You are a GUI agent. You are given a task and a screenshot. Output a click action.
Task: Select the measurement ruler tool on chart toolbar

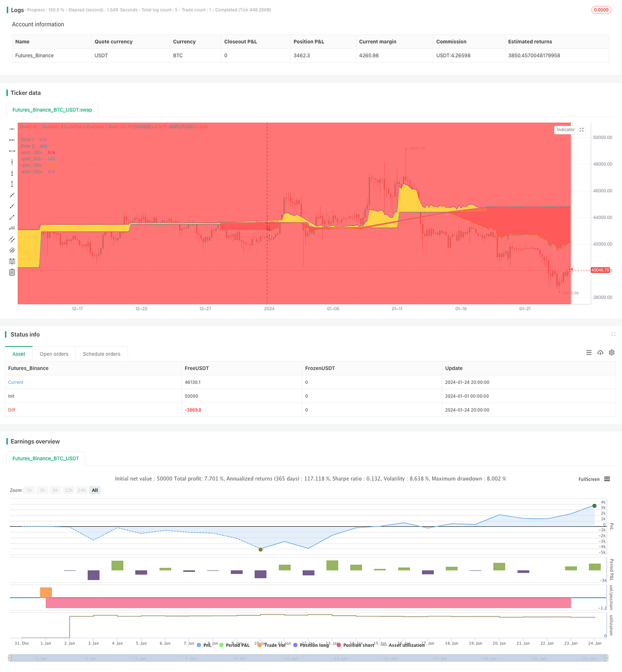pyautogui.click(x=11, y=227)
